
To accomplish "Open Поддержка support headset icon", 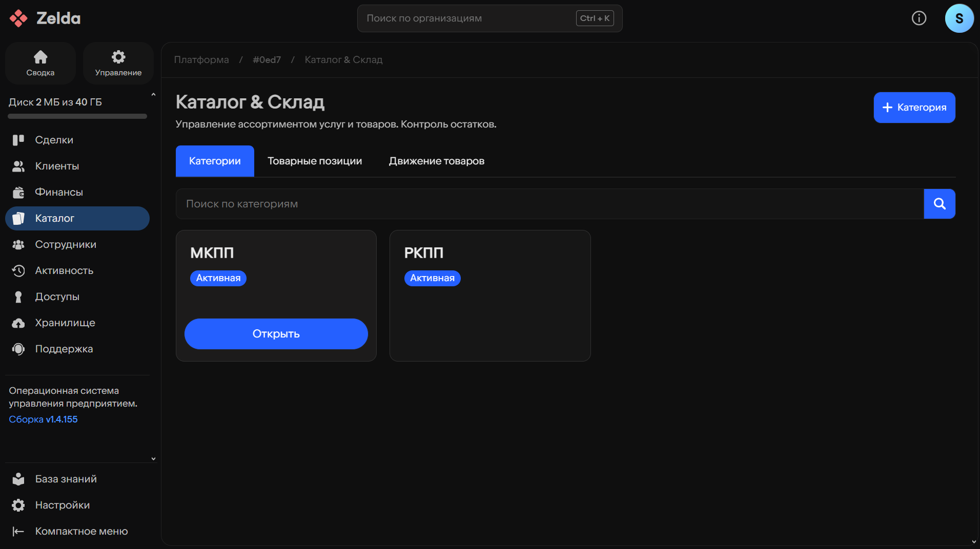I will (x=18, y=349).
